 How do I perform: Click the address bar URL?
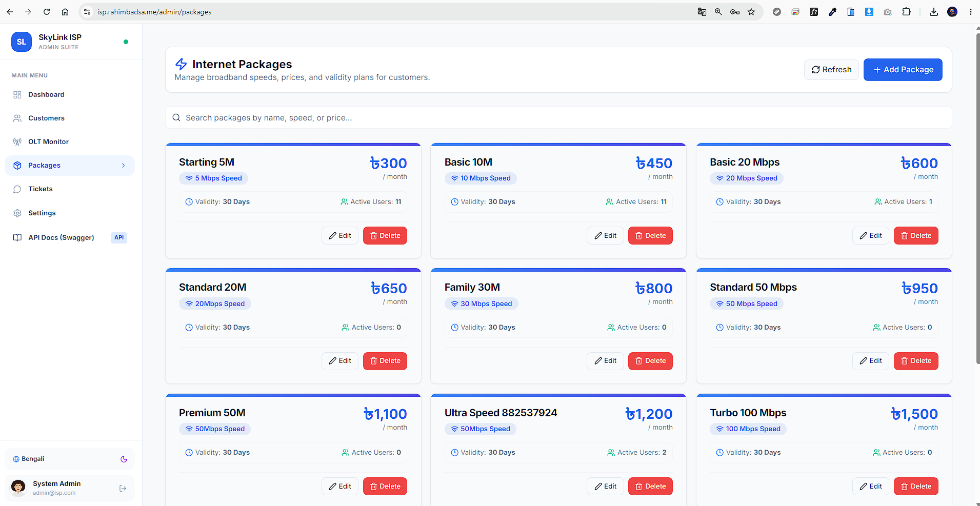click(154, 12)
